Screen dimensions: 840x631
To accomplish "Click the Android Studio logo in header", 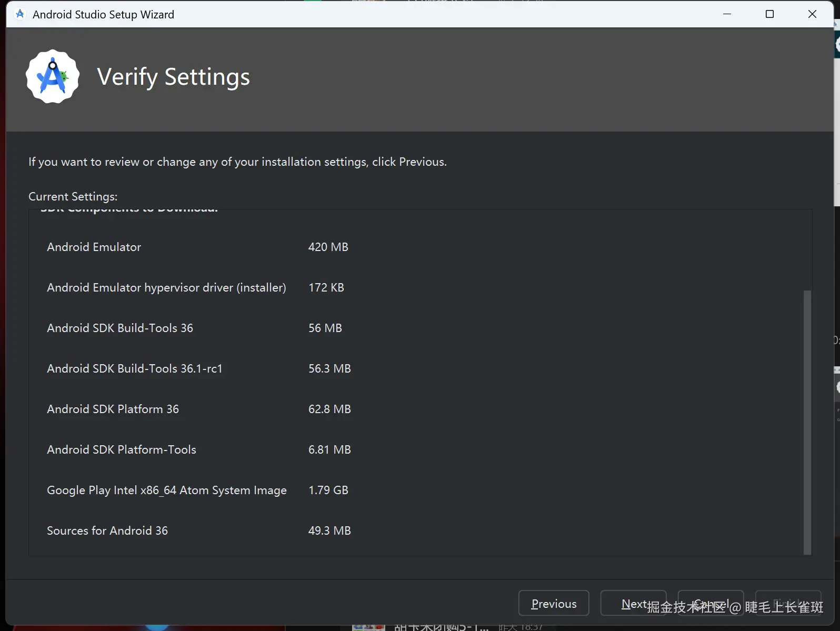I will pyautogui.click(x=53, y=76).
